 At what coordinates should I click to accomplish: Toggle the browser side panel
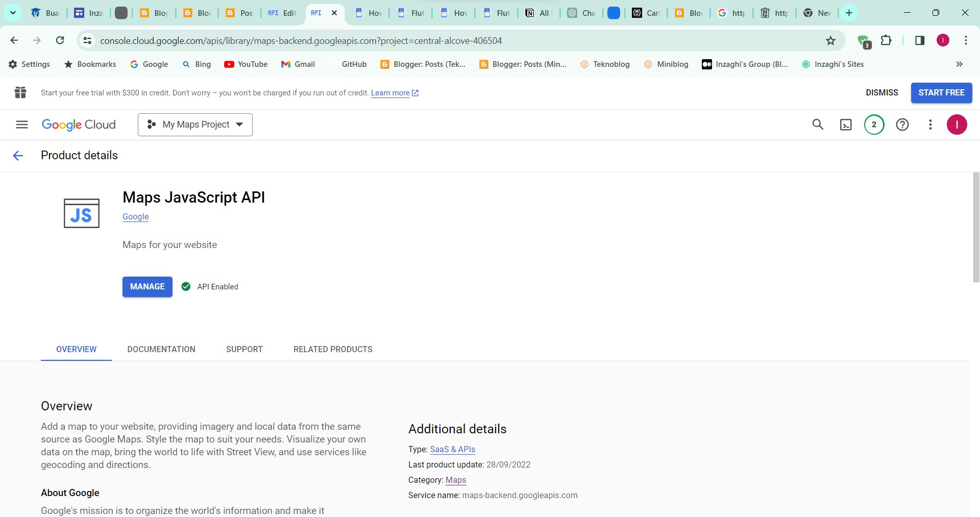click(x=920, y=40)
